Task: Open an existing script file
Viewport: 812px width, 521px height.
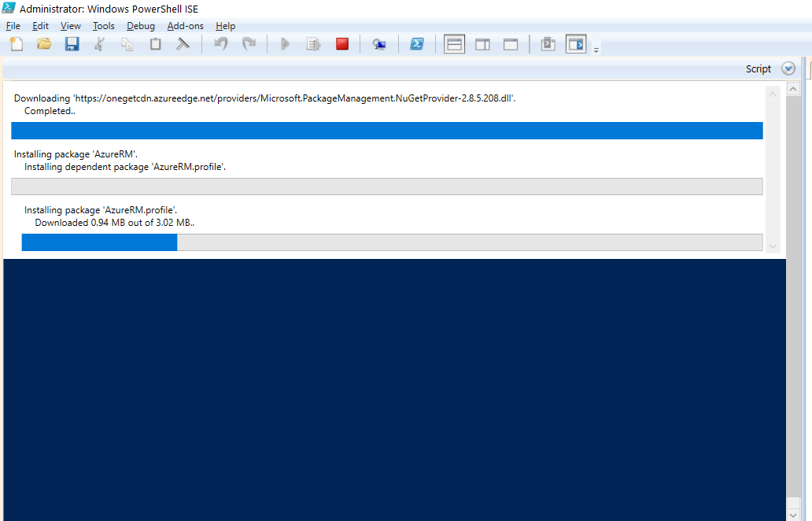Action: [44, 44]
